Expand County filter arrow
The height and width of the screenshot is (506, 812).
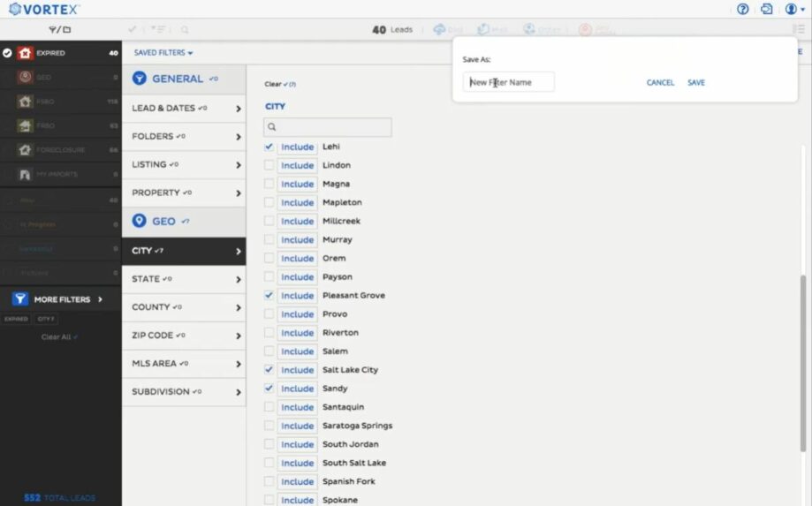(x=239, y=307)
